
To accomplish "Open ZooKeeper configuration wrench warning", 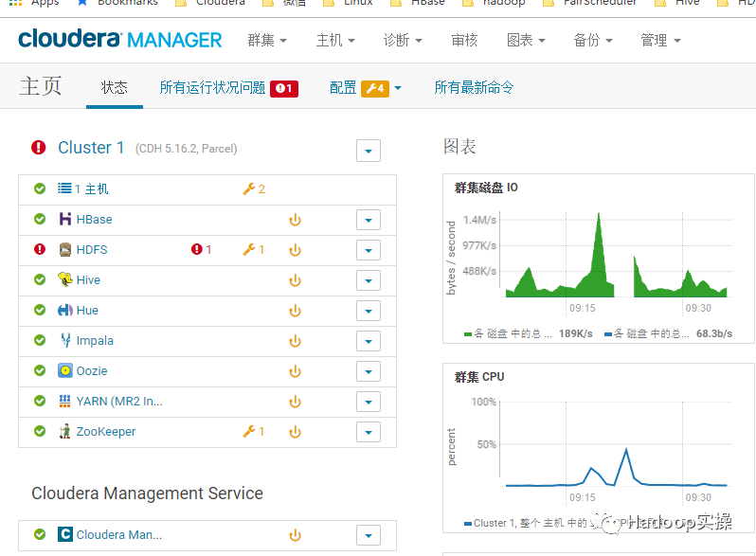I will (254, 431).
